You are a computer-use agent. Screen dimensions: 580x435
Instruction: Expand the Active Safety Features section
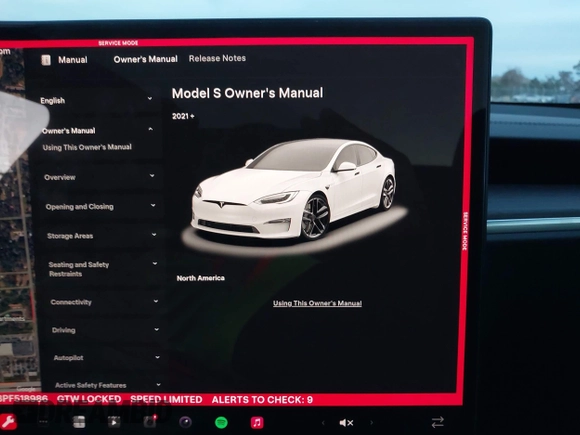tap(108, 385)
